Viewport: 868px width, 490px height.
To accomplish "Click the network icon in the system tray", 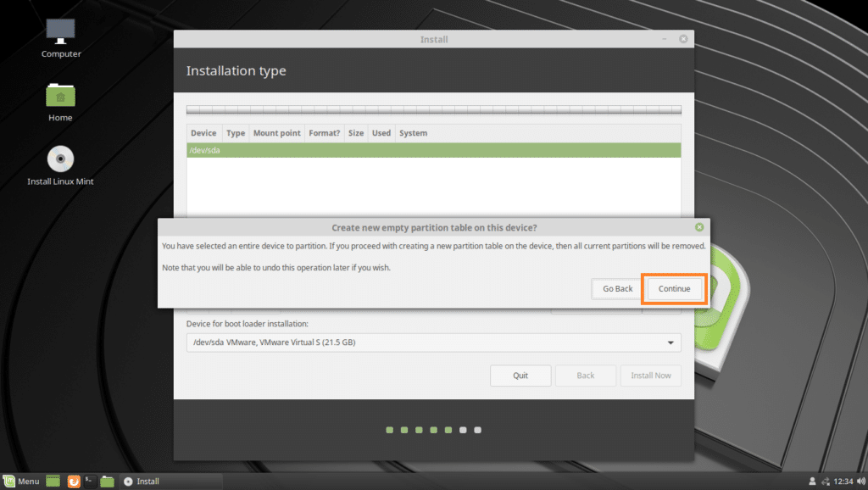I will click(x=826, y=481).
